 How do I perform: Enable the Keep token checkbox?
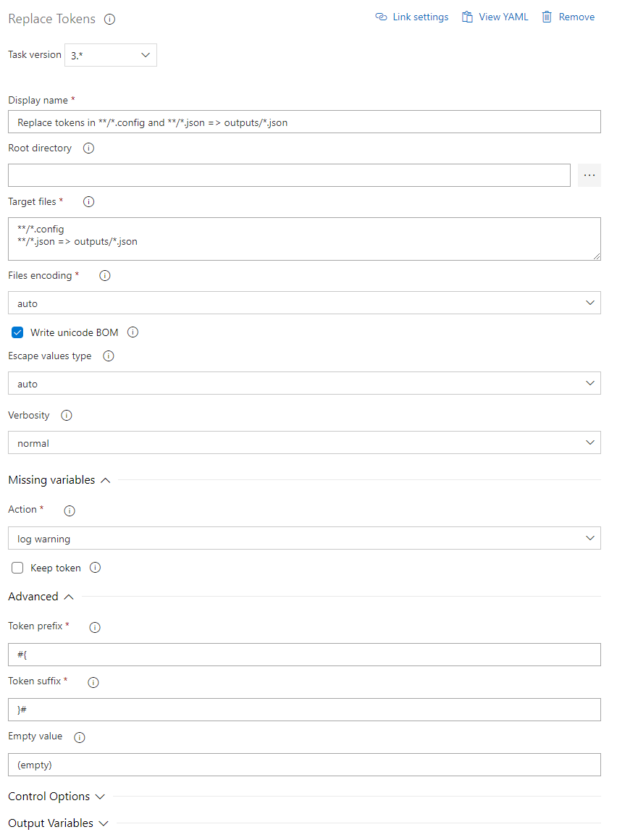pyautogui.click(x=17, y=568)
